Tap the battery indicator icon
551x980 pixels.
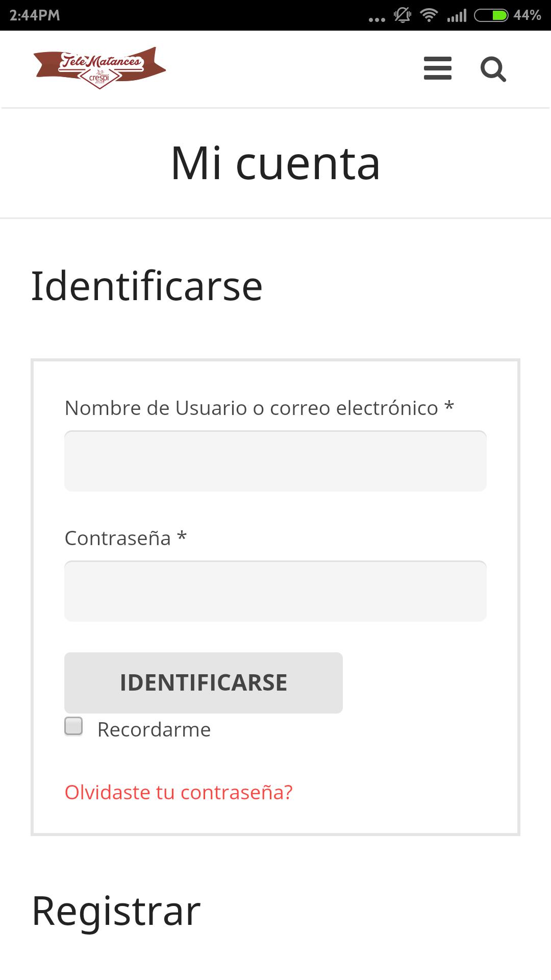[491, 15]
